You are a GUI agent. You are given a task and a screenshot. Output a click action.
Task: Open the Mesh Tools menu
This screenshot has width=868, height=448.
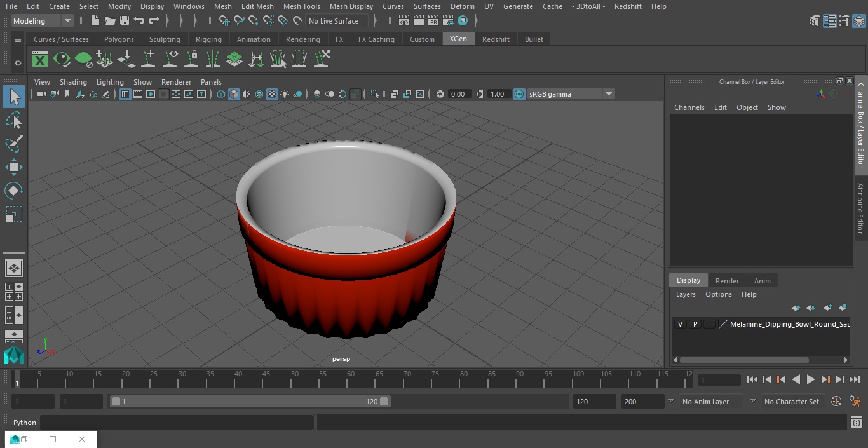click(301, 6)
